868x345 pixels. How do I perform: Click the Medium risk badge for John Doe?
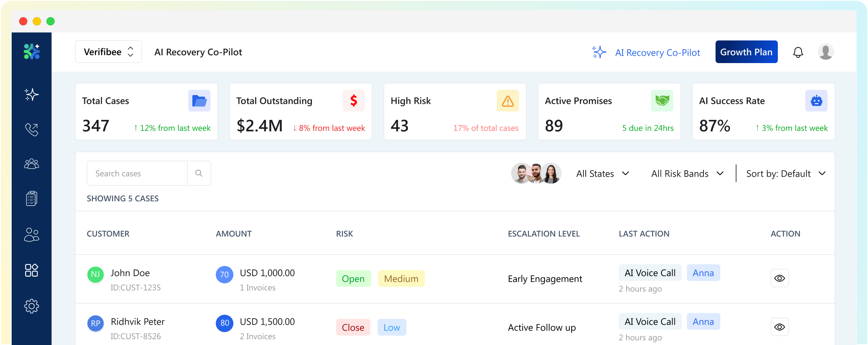point(401,279)
